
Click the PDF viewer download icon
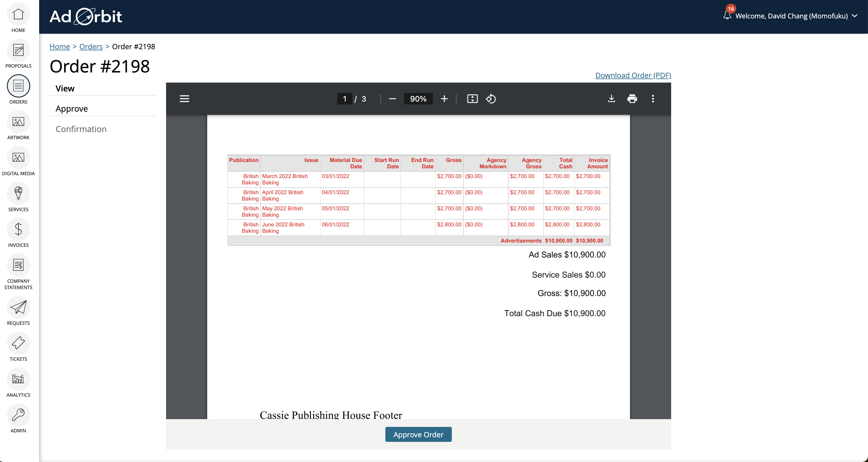click(611, 99)
